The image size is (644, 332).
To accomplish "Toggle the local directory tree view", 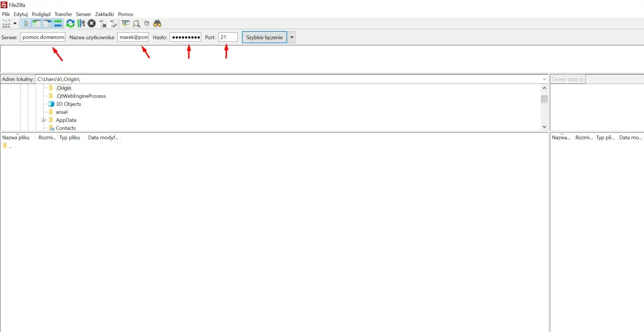I will pyautogui.click(x=36, y=23).
